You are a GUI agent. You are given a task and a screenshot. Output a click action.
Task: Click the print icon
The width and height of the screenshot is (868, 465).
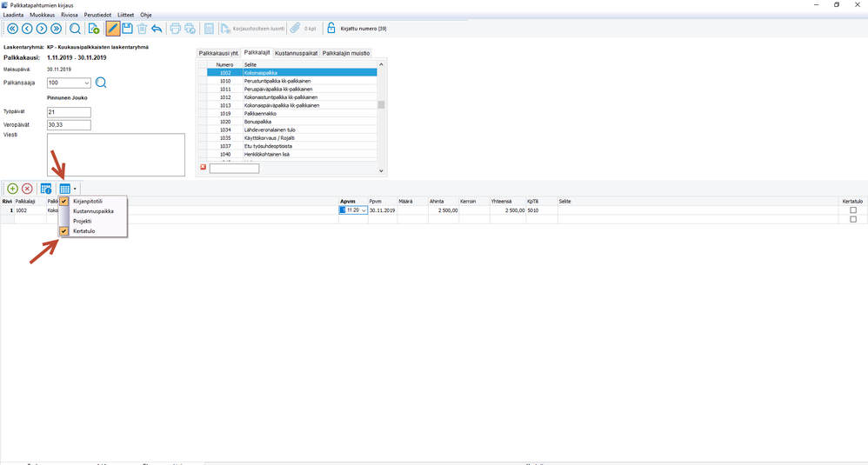click(176, 29)
